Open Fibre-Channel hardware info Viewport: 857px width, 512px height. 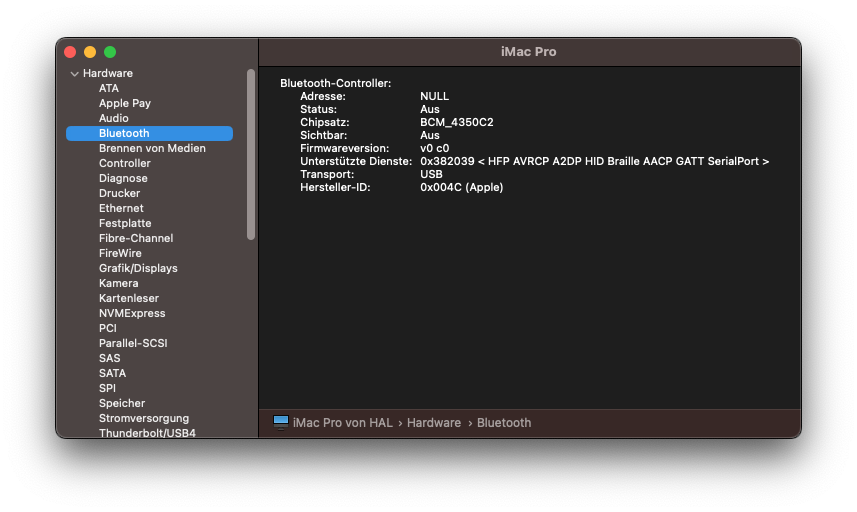tap(136, 238)
